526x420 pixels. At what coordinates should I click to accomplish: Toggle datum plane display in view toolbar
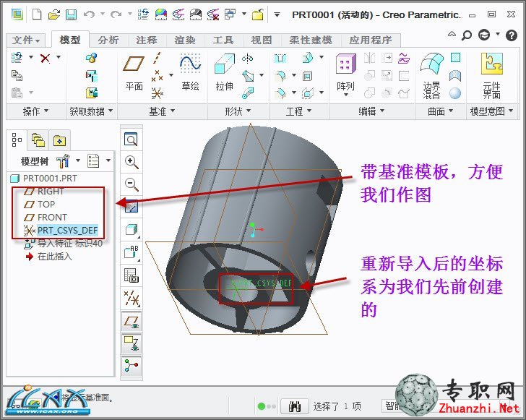point(131,321)
